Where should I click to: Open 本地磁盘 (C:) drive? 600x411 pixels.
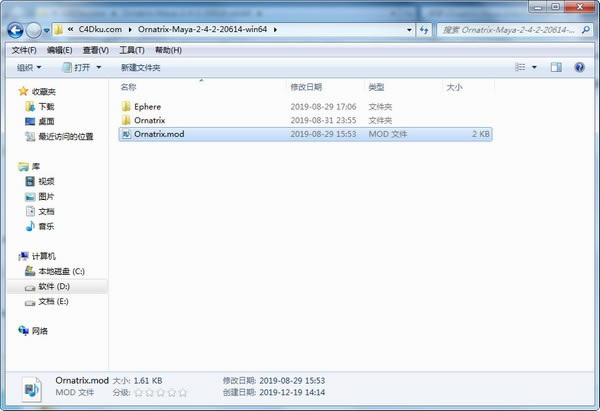[61, 271]
